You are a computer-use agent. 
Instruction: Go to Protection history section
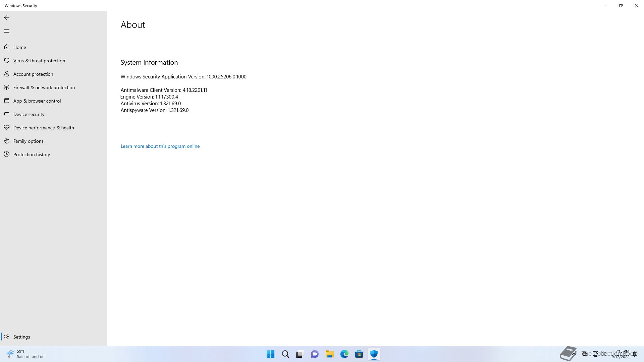point(32,155)
